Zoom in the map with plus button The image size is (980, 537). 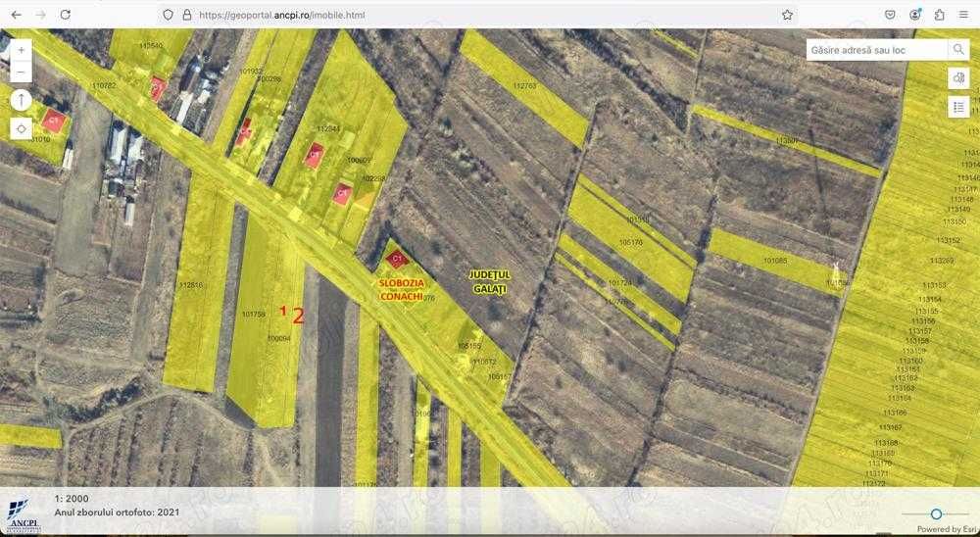click(x=22, y=50)
